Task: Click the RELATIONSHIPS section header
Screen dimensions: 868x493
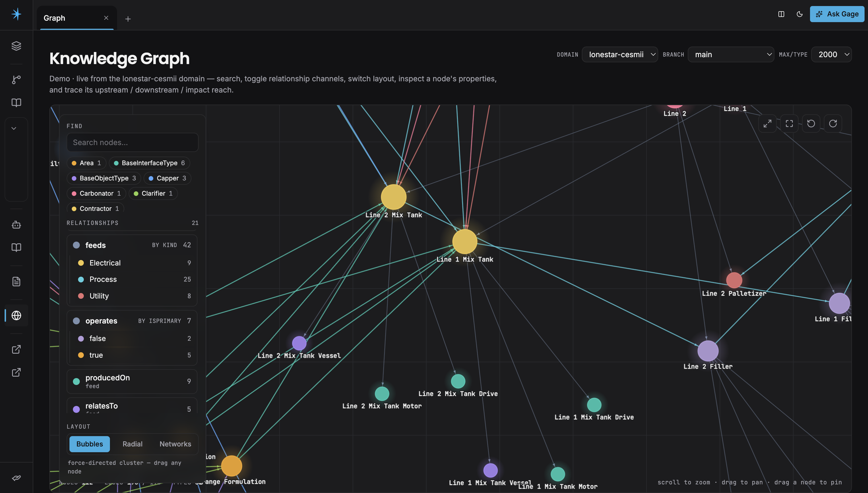Action: 93,223
